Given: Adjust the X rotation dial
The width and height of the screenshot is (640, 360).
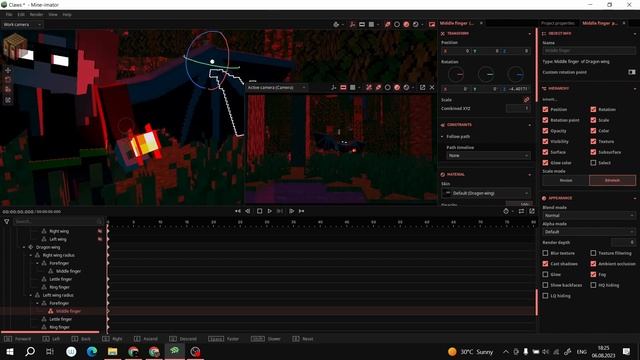Looking at the screenshot, I should pos(456,75).
